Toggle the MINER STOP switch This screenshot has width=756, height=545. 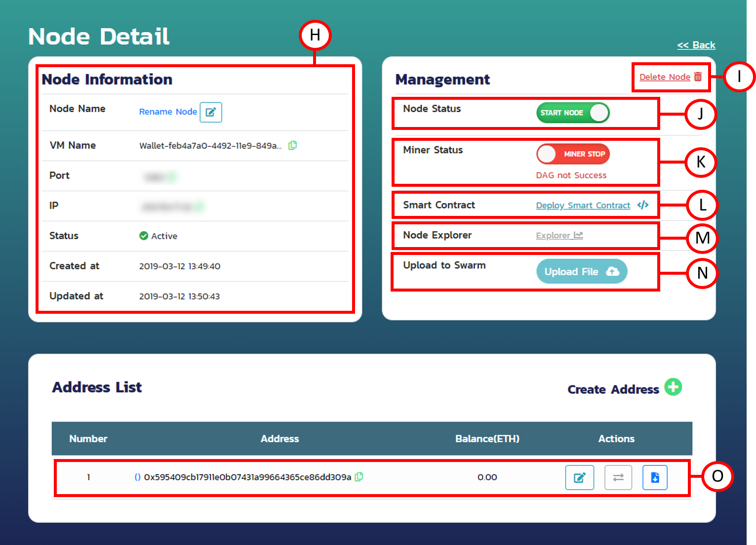pos(573,154)
